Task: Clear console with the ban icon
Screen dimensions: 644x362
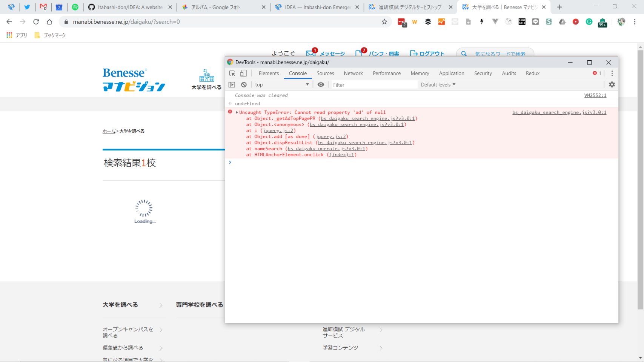Action: [x=244, y=85]
